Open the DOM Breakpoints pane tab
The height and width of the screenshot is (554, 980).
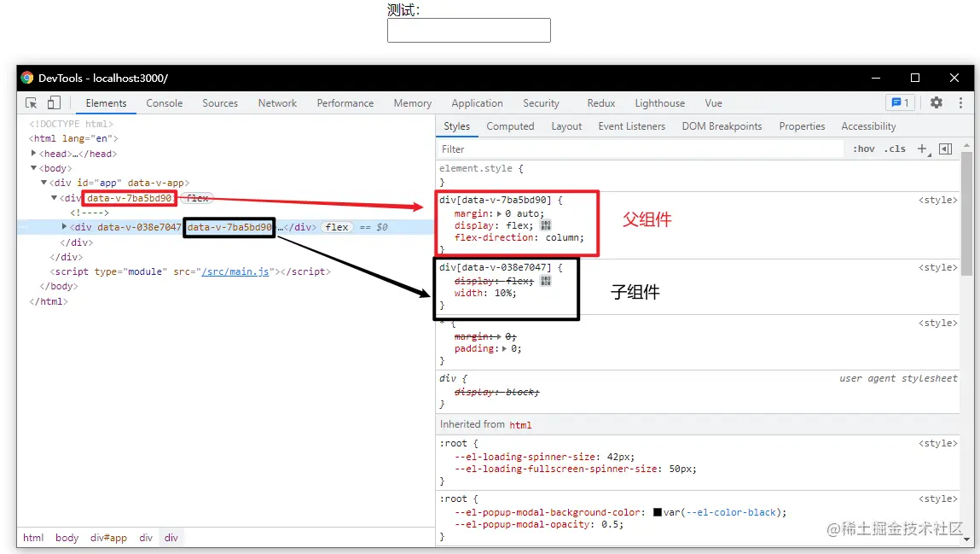coord(722,126)
